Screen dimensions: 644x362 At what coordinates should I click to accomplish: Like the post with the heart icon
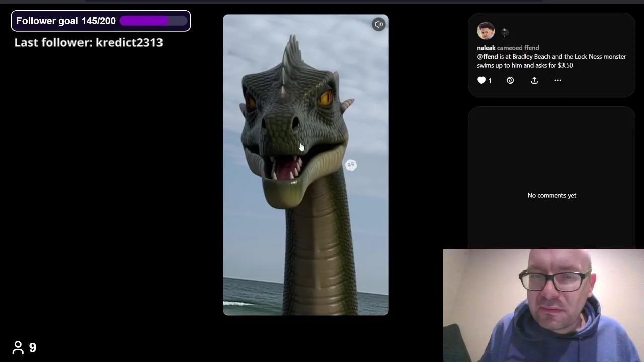pos(481,80)
